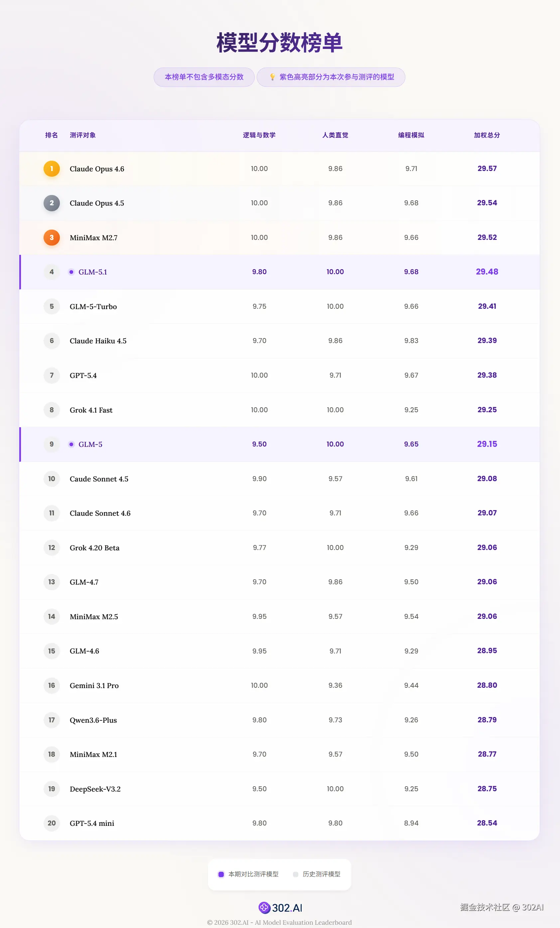The image size is (560, 928).
Task: Click the purple dot beside GLM-5
Action: (x=71, y=445)
